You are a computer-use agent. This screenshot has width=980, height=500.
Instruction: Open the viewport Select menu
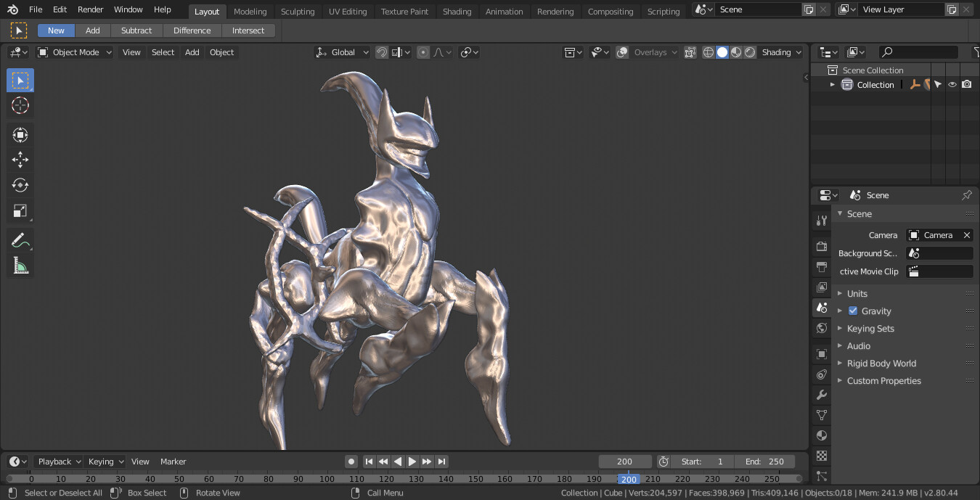click(163, 52)
